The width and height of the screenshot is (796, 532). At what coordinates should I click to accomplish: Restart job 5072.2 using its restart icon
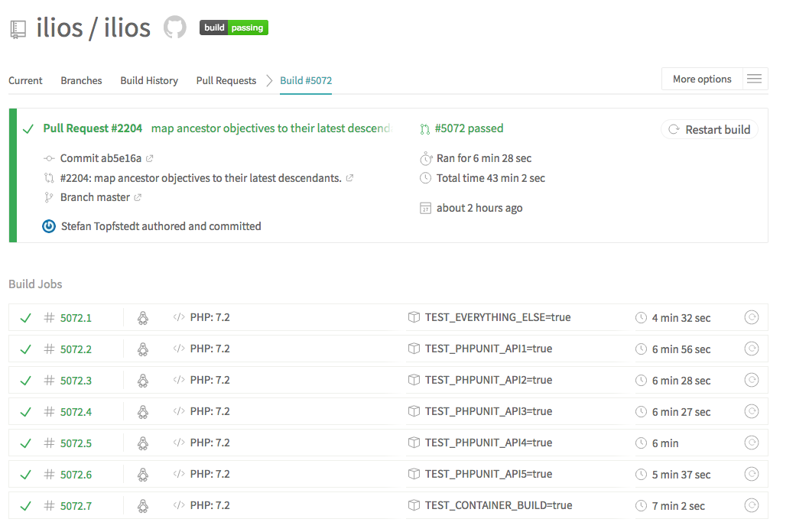752,349
